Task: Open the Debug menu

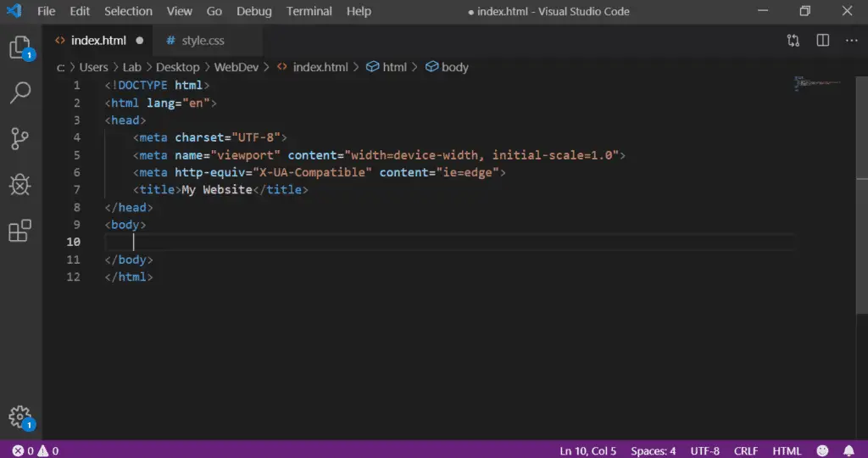Action: [x=254, y=11]
